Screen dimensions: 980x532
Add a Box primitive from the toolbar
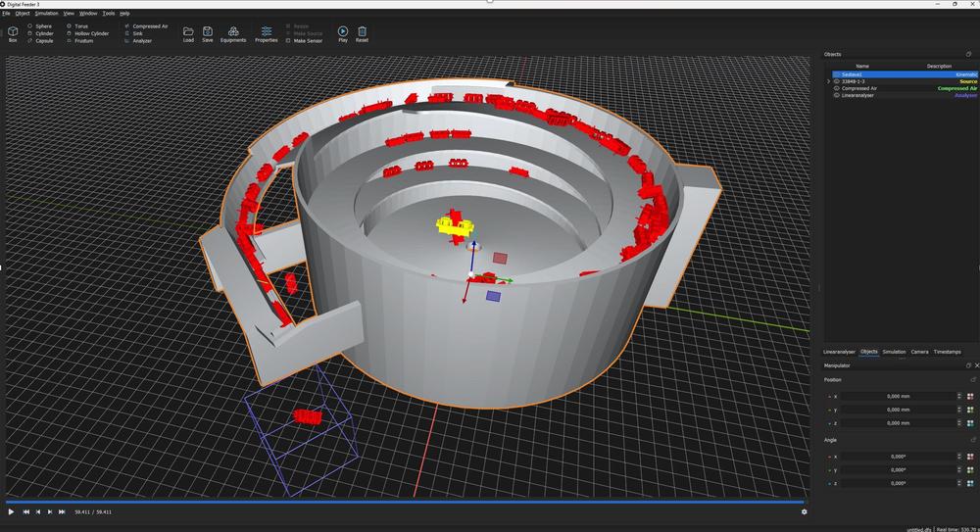[x=13, y=33]
